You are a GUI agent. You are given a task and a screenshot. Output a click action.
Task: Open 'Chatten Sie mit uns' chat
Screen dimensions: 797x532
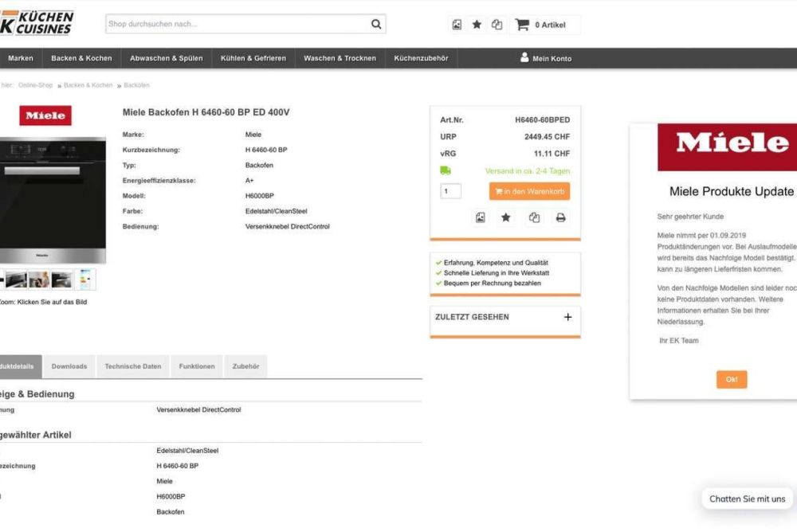748,499
